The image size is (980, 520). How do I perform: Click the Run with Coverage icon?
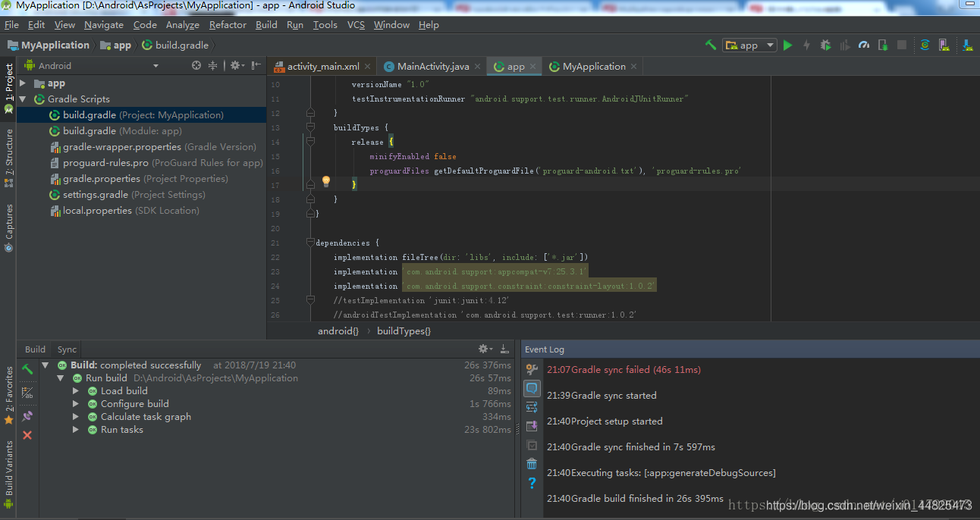(x=844, y=45)
